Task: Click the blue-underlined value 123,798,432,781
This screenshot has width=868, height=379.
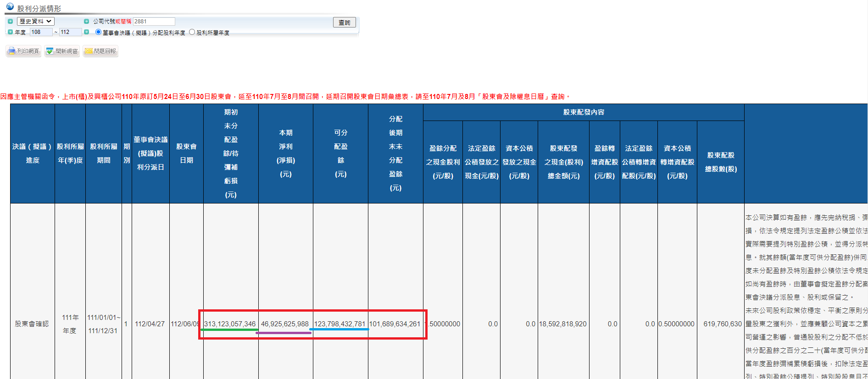Action: pyautogui.click(x=339, y=324)
